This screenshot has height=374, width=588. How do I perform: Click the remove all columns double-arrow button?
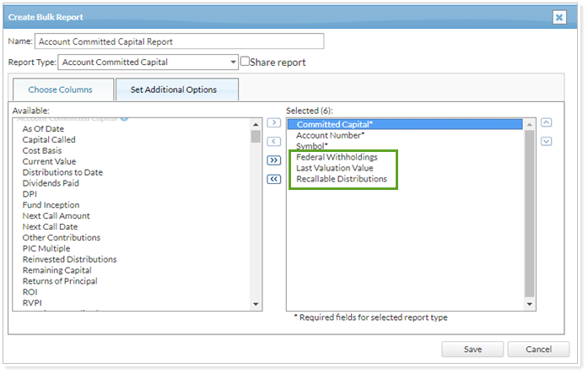click(273, 178)
